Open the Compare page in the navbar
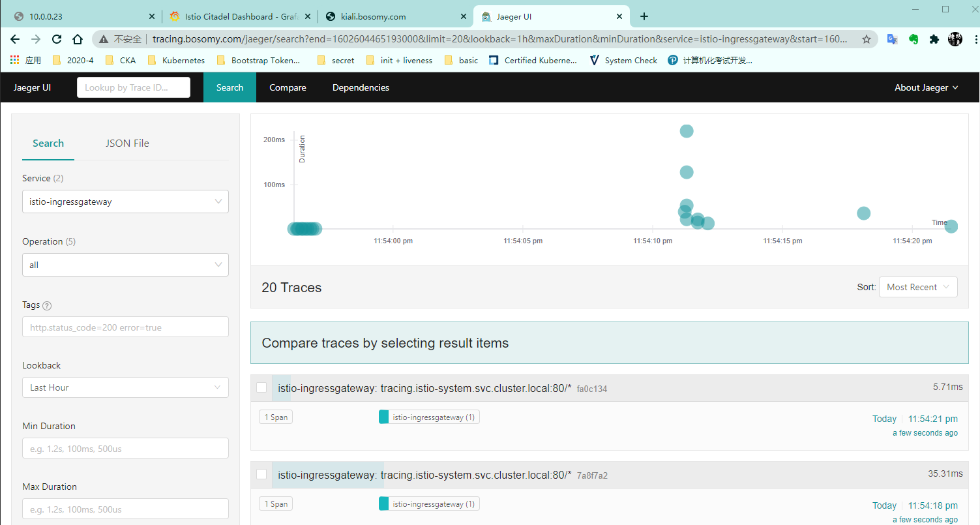Screen dimensions: 980x525 click(x=288, y=87)
